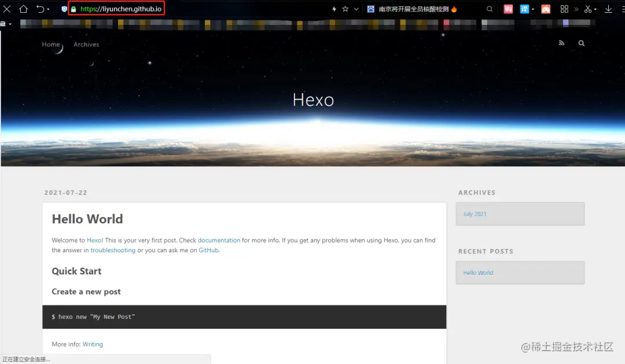Image resolution: width=625 pixels, height=364 pixels.
Task: Click the Hexo site title
Action: click(313, 100)
